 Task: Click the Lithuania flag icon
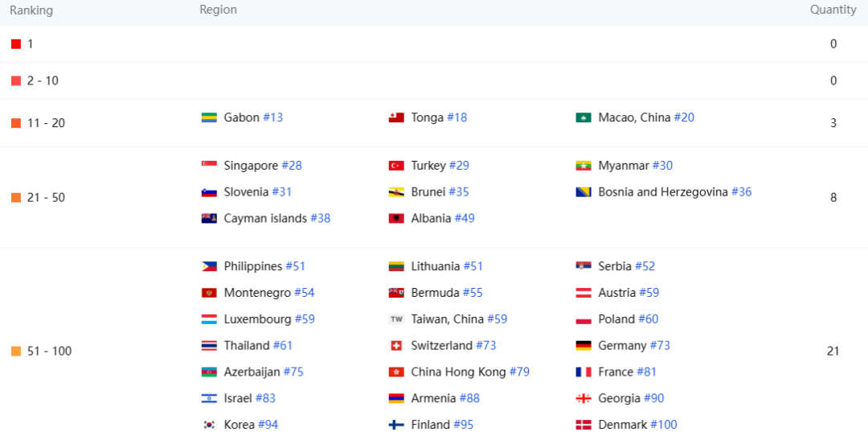pos(395,266)
